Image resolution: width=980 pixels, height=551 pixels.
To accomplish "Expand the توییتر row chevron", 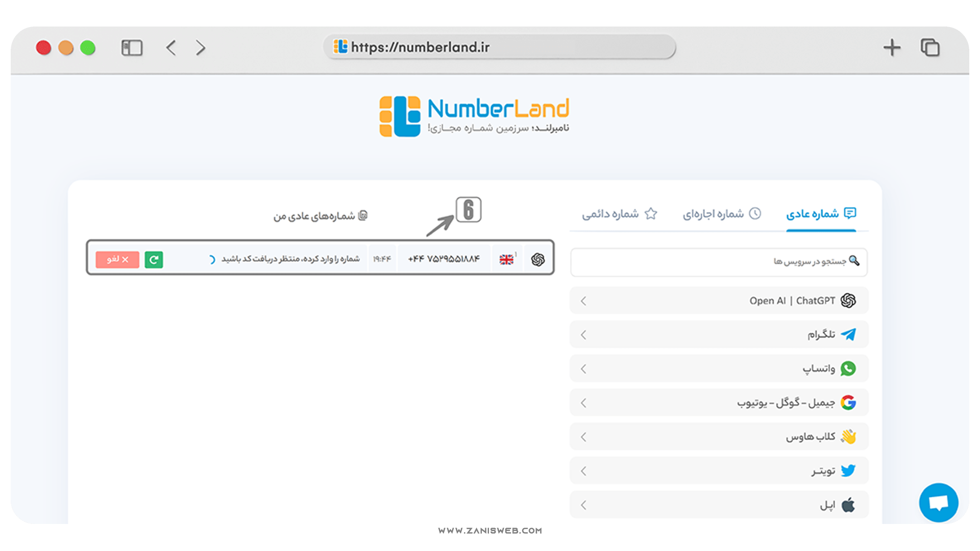I will [583, 471].
